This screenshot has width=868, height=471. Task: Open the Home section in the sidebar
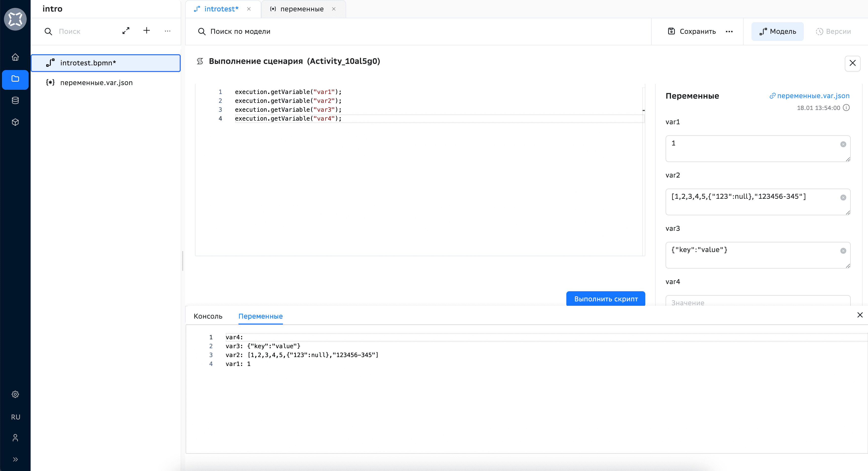(x=15, y=57)
